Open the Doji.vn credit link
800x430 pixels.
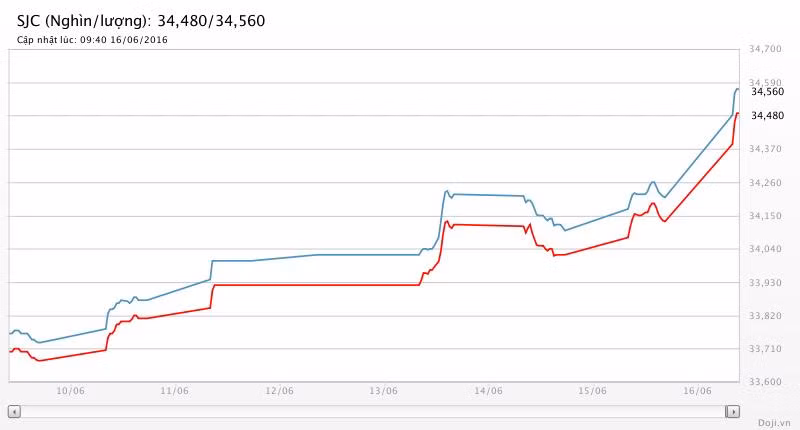tap(773, 423)
